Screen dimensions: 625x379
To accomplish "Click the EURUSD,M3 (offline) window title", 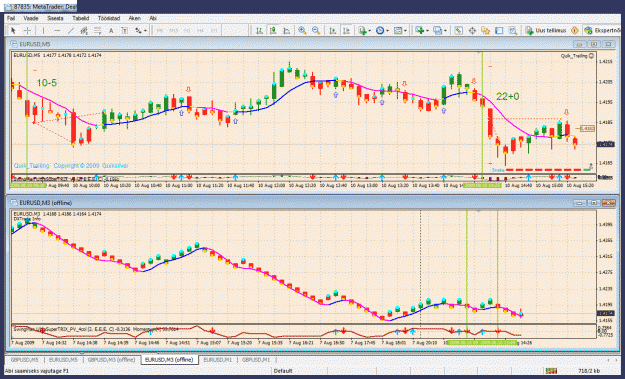I will coord(46,203).
